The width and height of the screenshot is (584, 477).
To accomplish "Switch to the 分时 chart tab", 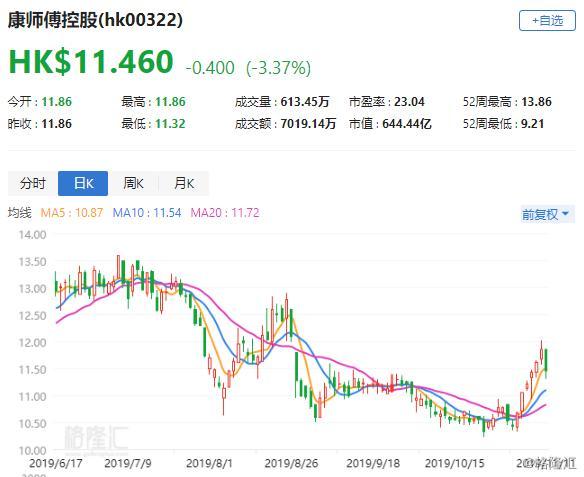I will coord(33,183).
